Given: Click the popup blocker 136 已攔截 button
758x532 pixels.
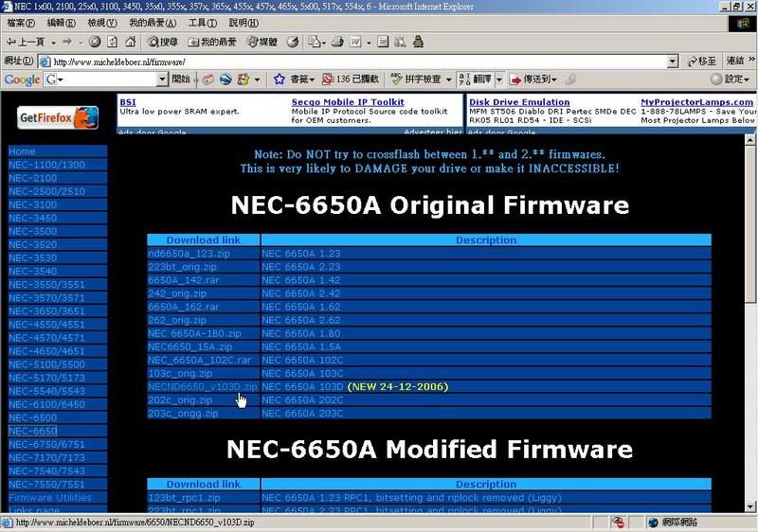Looking at the screenshot, I should (350, 80).
